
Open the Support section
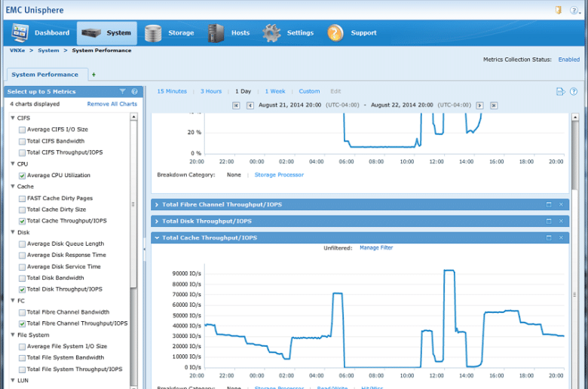click(x=352, y=33)
